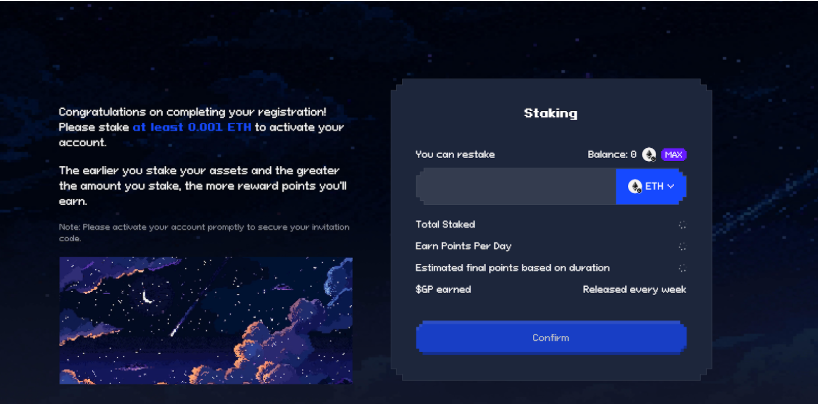Click the invitation code note text

[204, 233]
